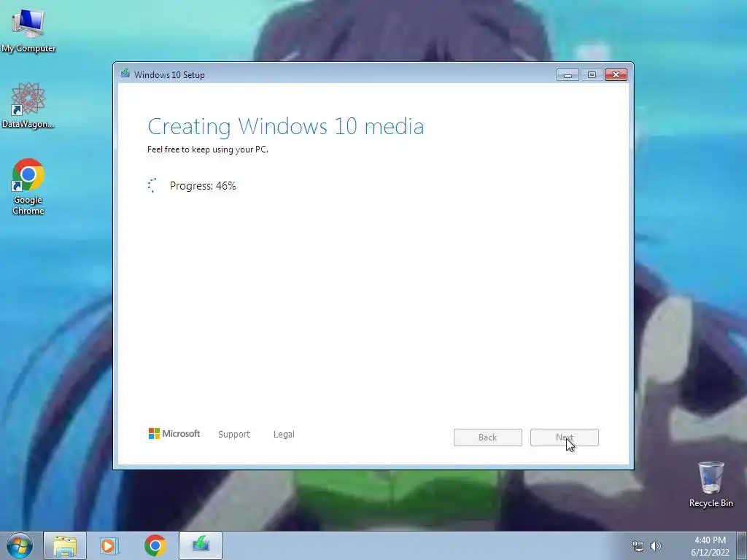Minimize the Windows 10 Setup window

(x=568, y=75)
